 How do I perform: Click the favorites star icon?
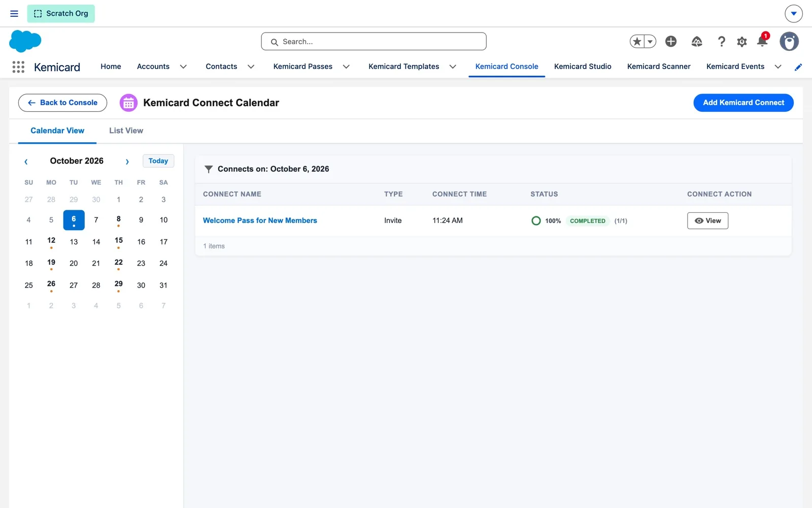(637, 42)
